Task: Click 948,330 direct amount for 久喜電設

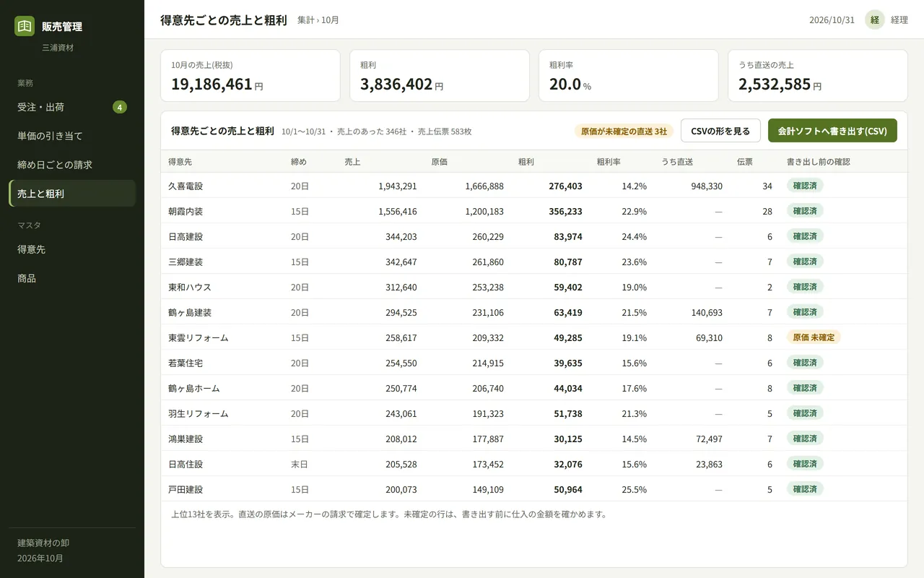Action: [x=707, y=186]
